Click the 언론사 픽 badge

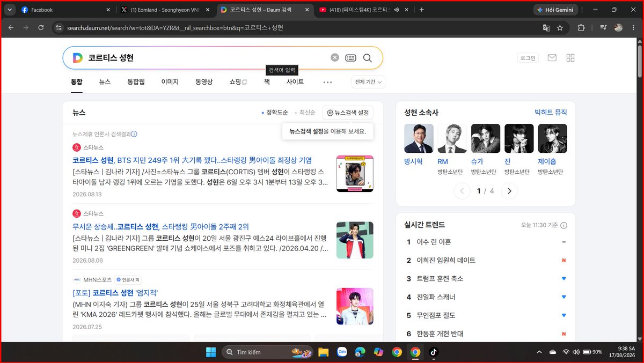click(128, 280)
